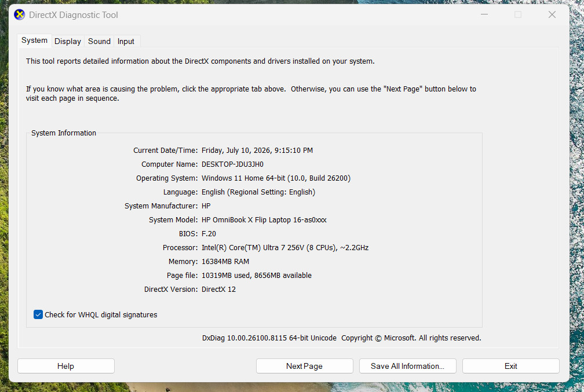This screenshot has height=392, width=584.
Task: Click the 'BIOS:' label
Action: point(188,234)
